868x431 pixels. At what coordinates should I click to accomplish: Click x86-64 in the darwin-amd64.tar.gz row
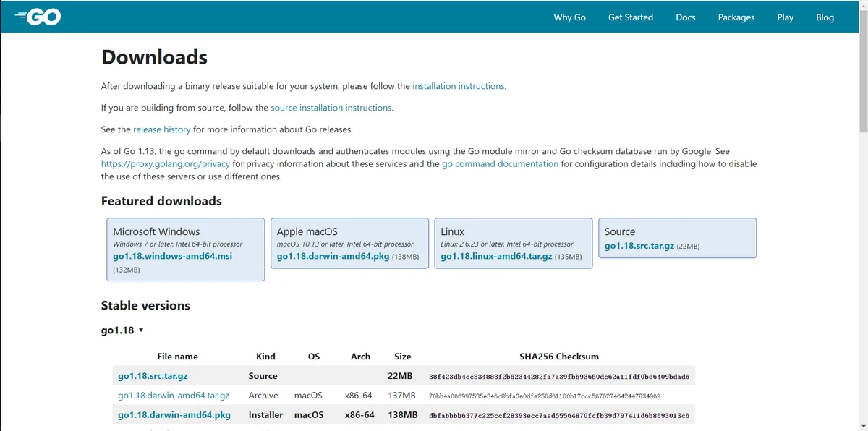[x=359, y=396]
